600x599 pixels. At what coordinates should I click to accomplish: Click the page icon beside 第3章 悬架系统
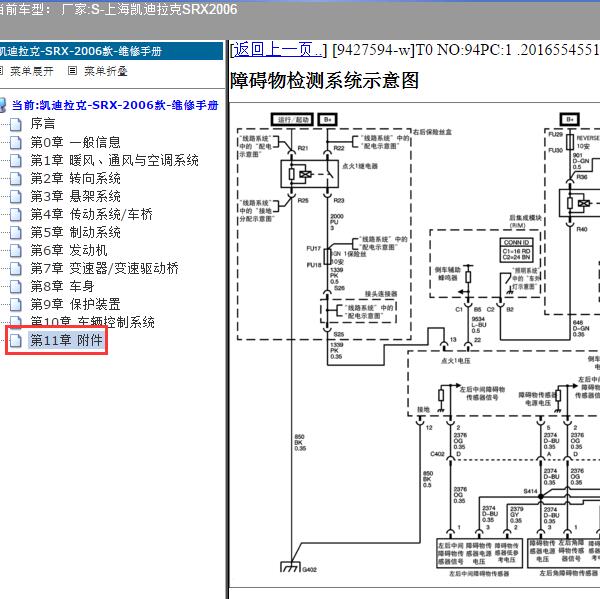tap(16, 196)
